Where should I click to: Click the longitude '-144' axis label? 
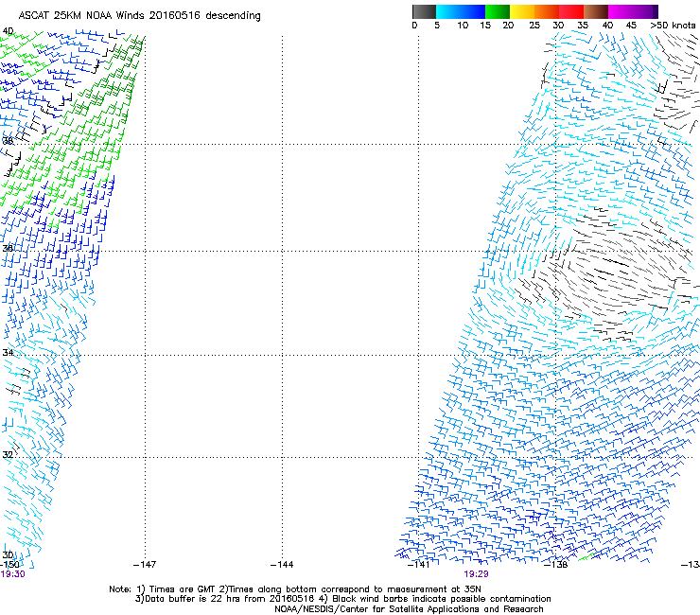tap(282, 565)
